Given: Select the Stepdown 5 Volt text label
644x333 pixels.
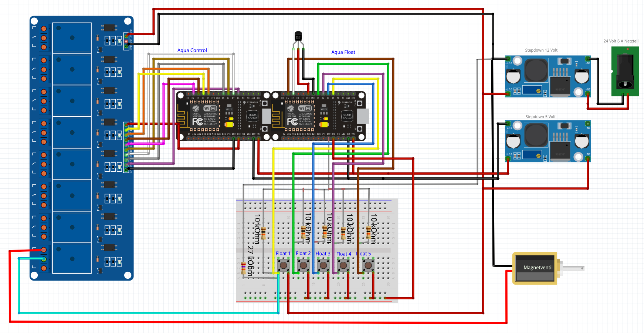Looking at the screenshot, I should tap(540, 117).
